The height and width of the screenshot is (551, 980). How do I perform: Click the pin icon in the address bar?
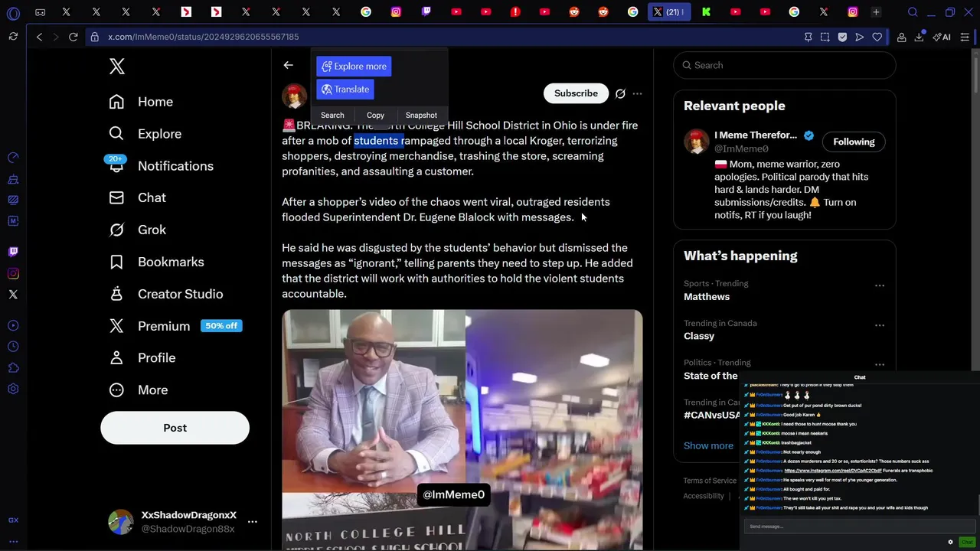point(808,37)
